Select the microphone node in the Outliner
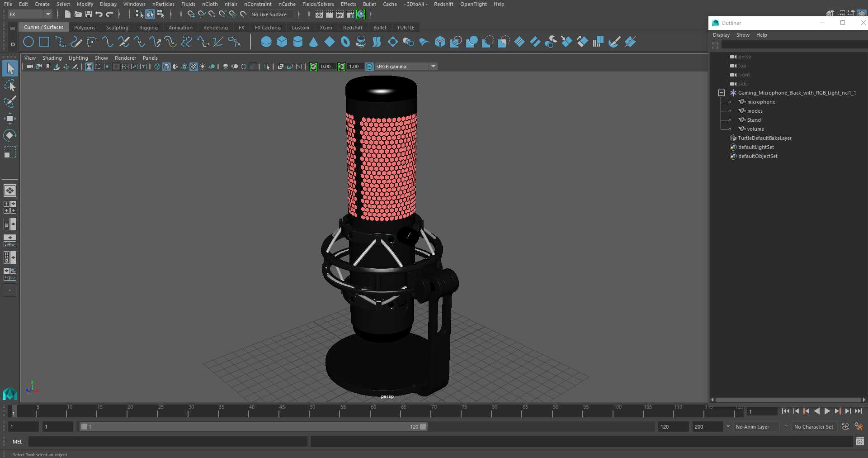This screenshot has width=868, height=458. coord(761,102)
